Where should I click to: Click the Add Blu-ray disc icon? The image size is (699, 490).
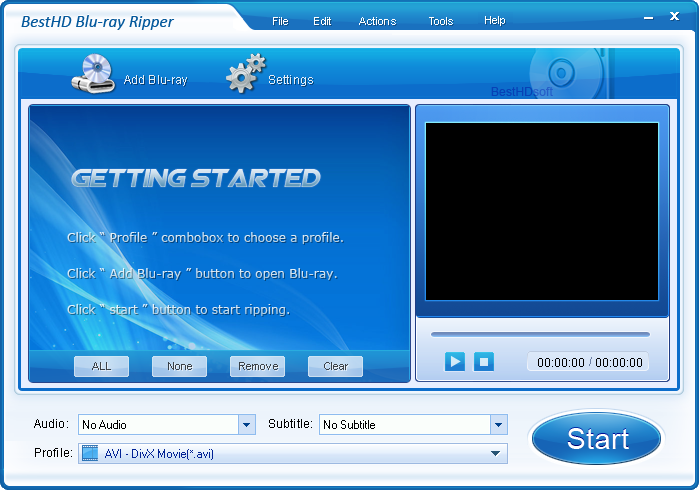(x=93, y=77)
